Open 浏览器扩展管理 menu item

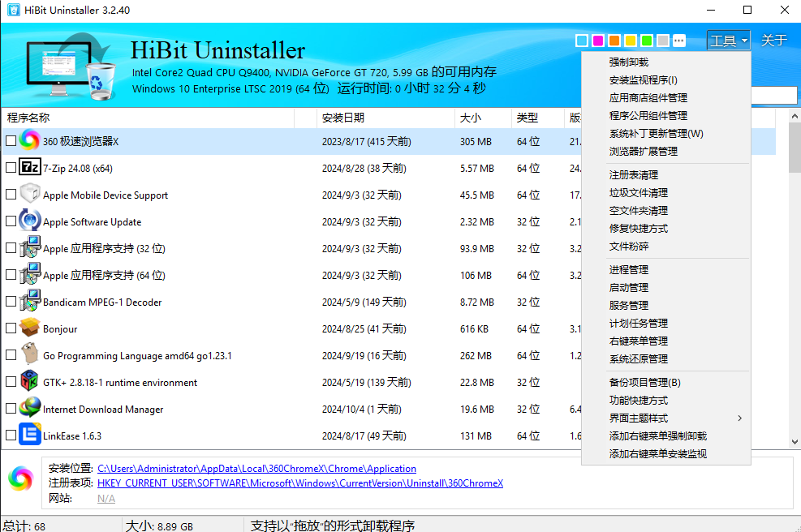click(643, 152)
